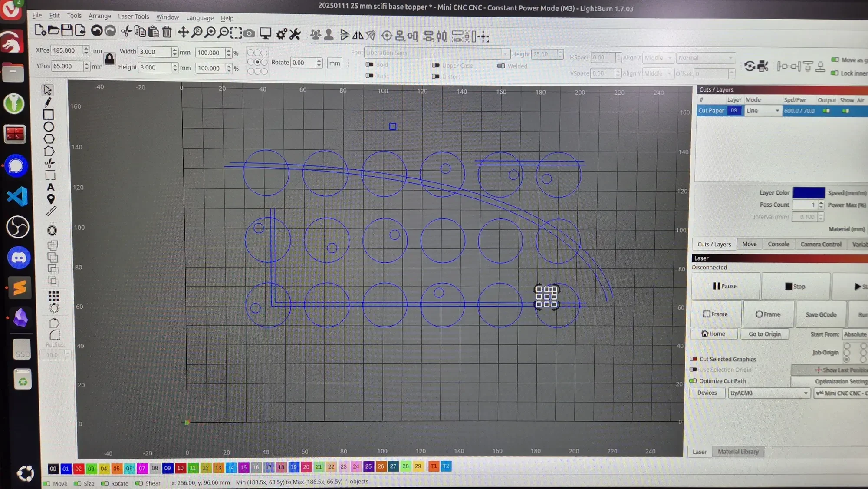Open the Line mode dropdown
The height and width of the screenshot is (489, 868).
coord(763,111)
